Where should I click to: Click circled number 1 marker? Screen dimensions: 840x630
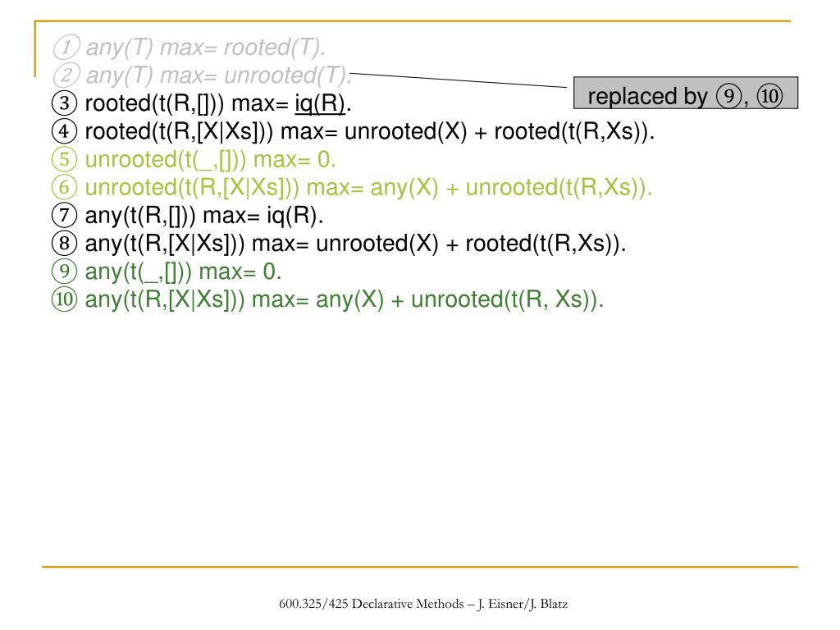[x=66, y=47]
